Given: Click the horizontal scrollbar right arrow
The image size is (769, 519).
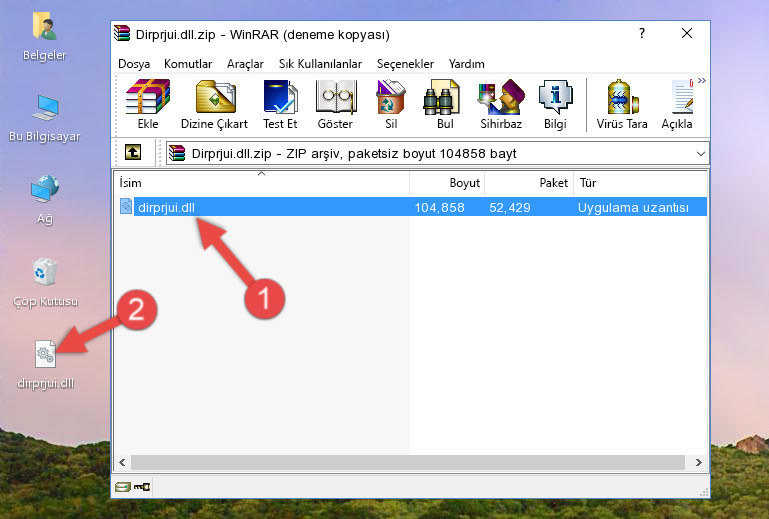Looking at the screenshot, I should pos(698,462).
